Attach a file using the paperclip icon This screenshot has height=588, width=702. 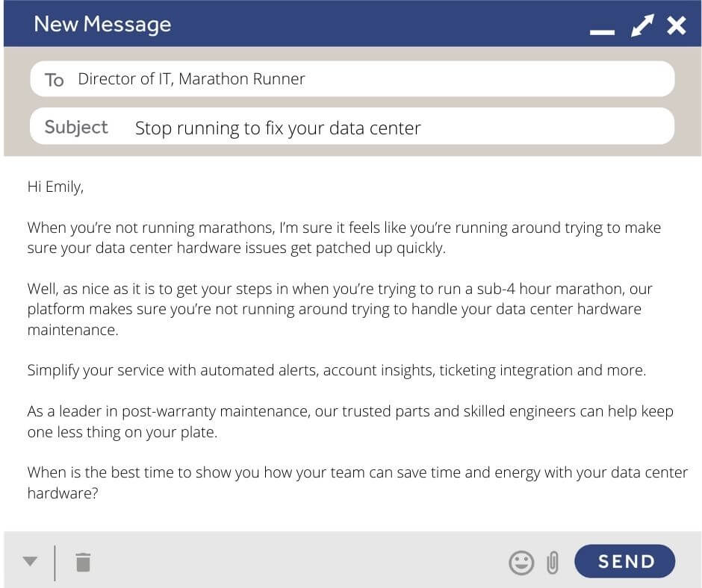(553, 562)
